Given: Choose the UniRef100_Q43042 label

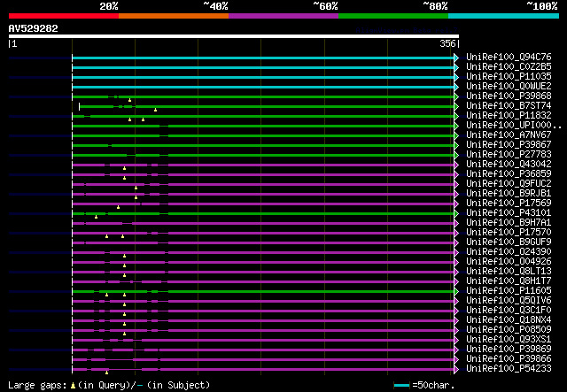Looking at the screenshot, I should tap(509, 165).
